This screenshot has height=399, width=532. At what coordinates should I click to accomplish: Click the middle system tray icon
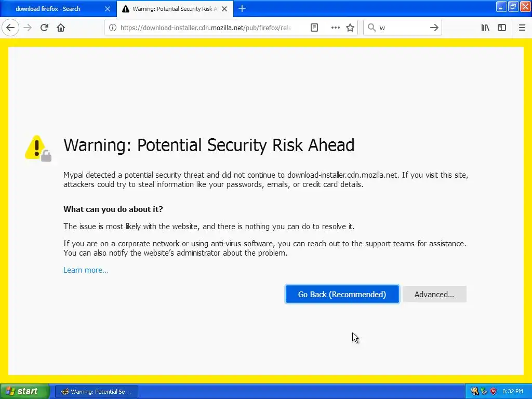484,392
